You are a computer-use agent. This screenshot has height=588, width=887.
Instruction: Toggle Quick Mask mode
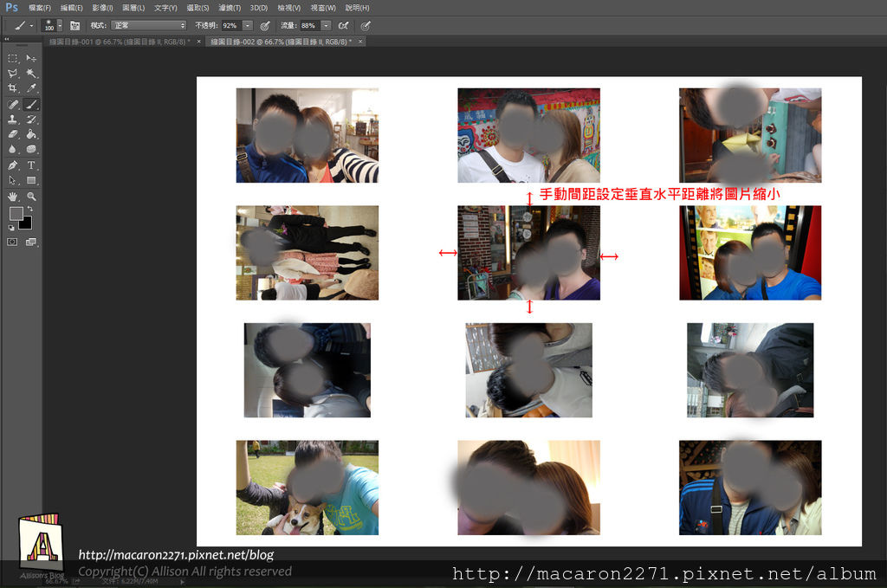(x=12, y=242)
